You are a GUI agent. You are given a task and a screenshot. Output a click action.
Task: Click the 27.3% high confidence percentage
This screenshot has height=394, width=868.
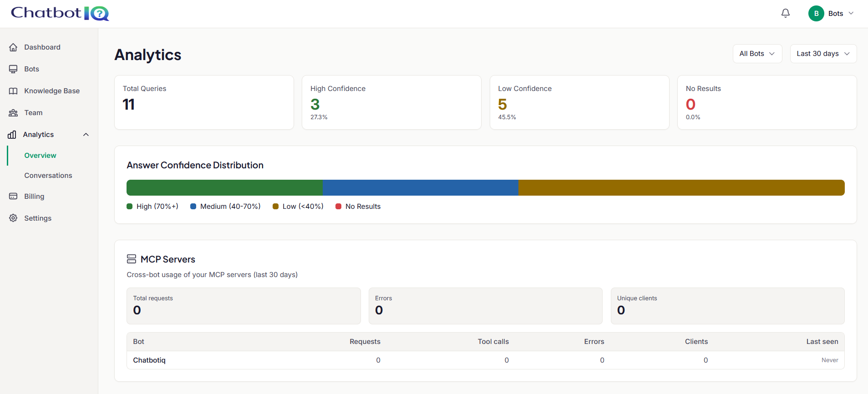pos(319,117)
